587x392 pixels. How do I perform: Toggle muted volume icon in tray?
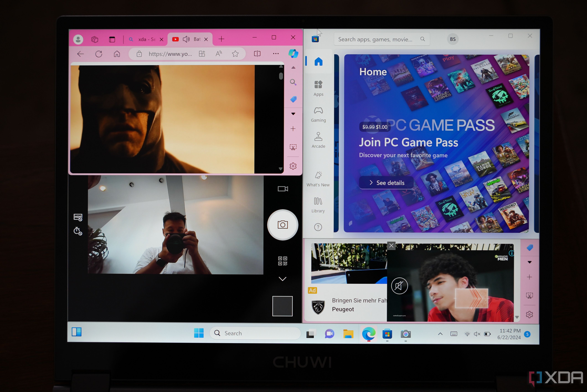[477, 334]
